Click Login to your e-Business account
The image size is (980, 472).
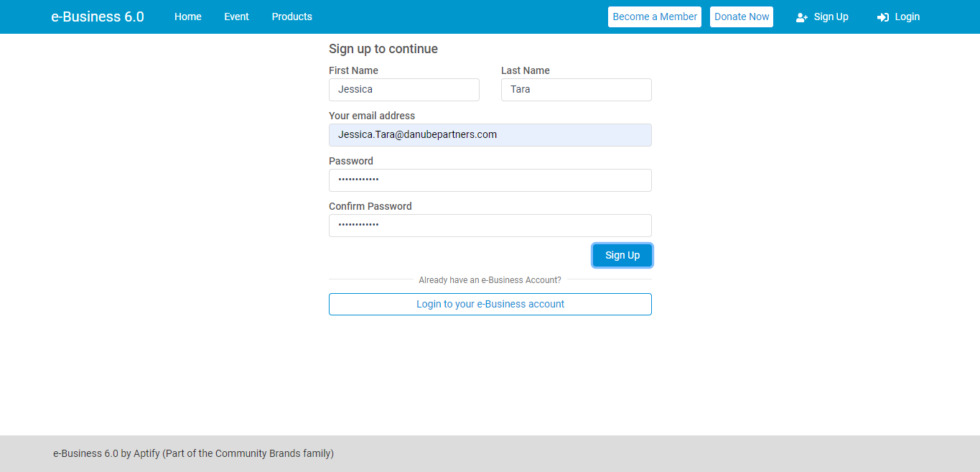(490, 304)
